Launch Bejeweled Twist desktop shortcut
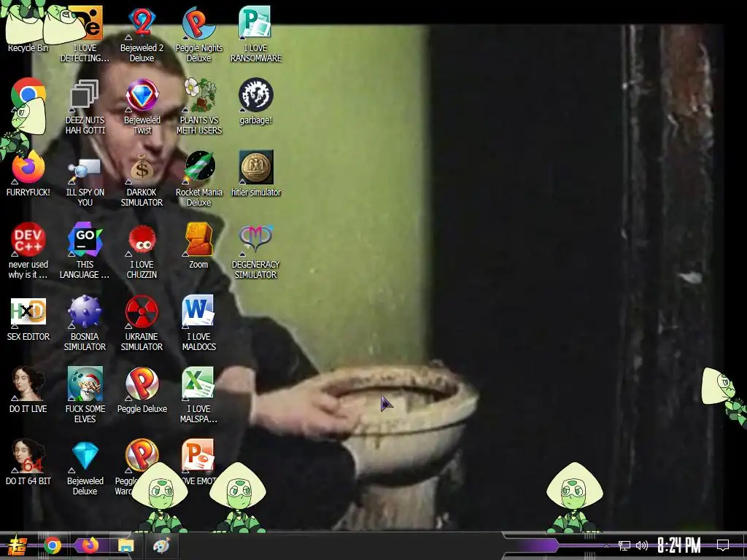The width and height of the screenshot is (747, 560). pos(142,106)
